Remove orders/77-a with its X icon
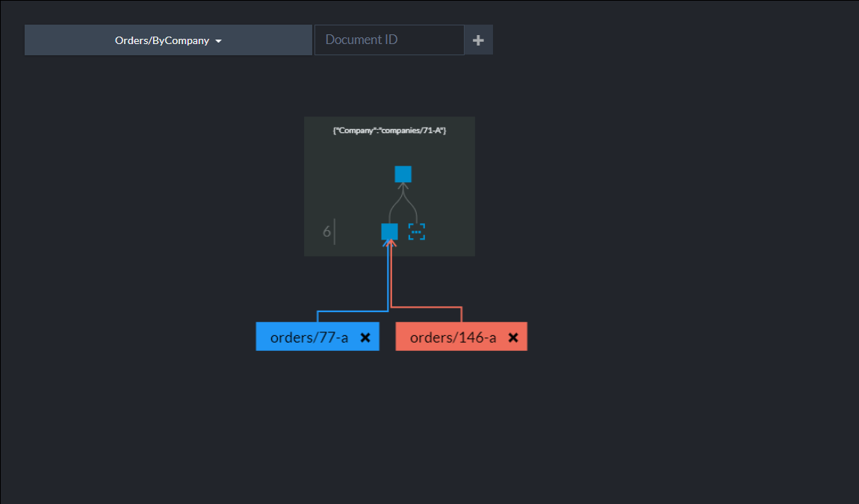 coord(365,337)
